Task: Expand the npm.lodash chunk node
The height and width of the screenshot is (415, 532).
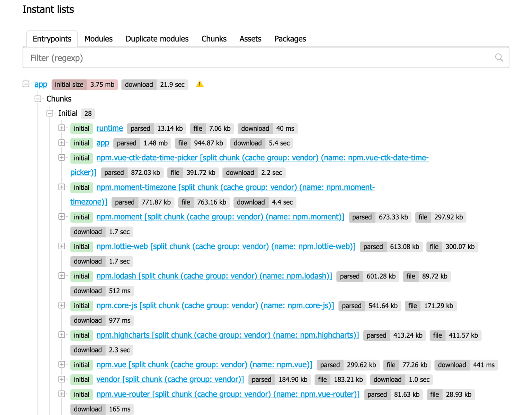Action: click(62, 276)
